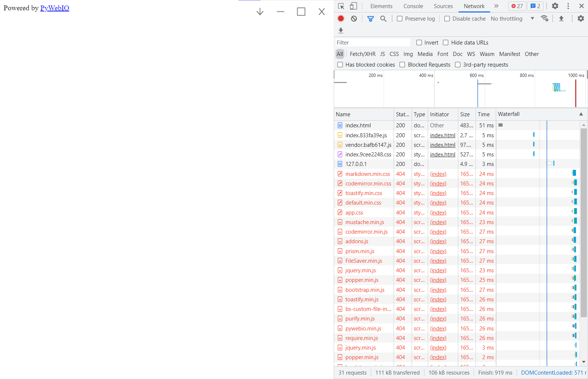The width and height of the screenshot is (588, 379).
Task: Check Hide data URLs
Action: click(x=445, y=42)
